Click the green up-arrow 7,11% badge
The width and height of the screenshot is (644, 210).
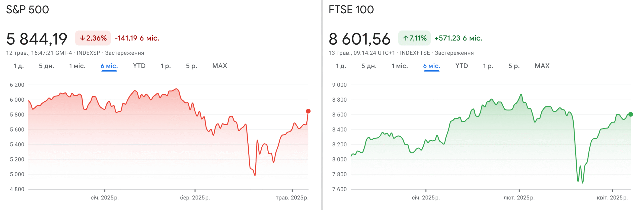coord(414,38)
